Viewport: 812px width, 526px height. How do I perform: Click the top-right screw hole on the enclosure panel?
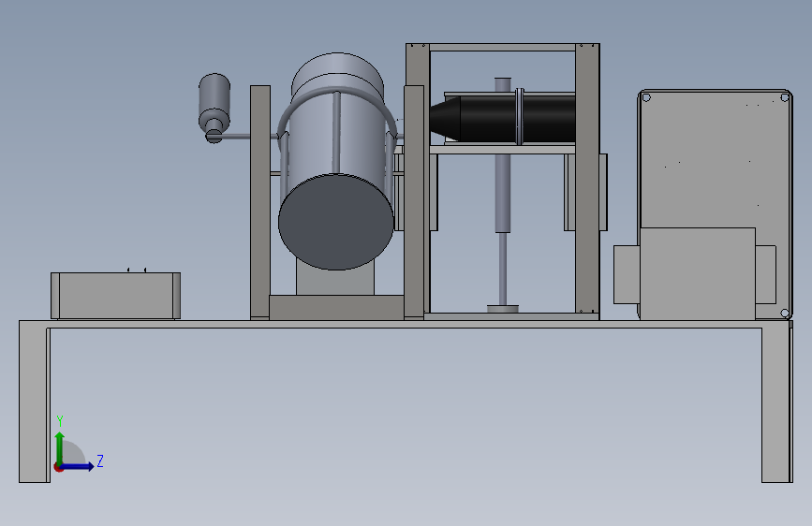coord(785,97)
